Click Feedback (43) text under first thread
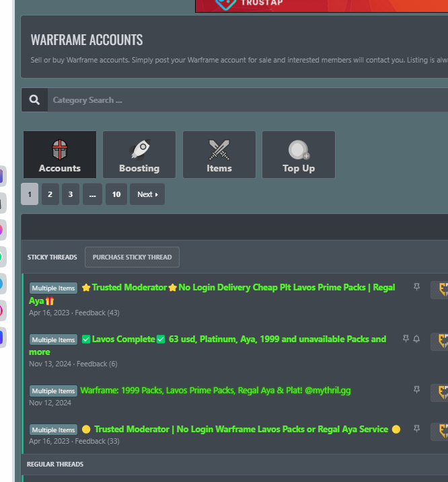This screenshot has width=448, height=482. pyautogui.click(x=98, y=313)
